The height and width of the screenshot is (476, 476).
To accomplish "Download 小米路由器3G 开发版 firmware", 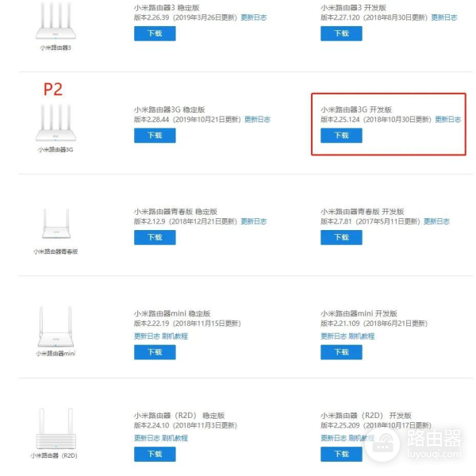I will coord(341,135).
